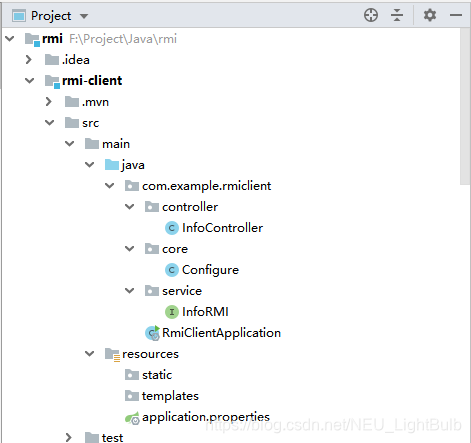471x443 pixels.
Task: Select the service label
Action: tap(182, 291)
